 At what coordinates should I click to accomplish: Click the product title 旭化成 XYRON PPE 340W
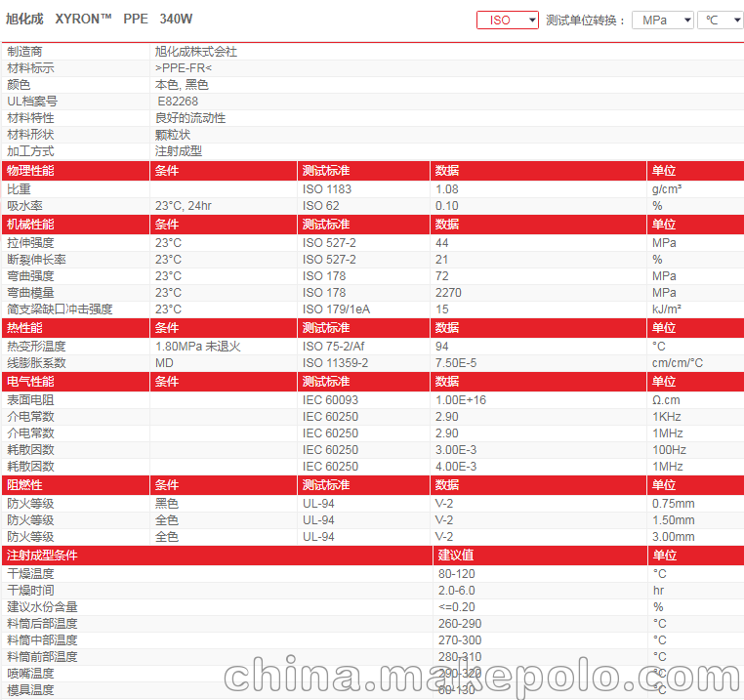100,19
